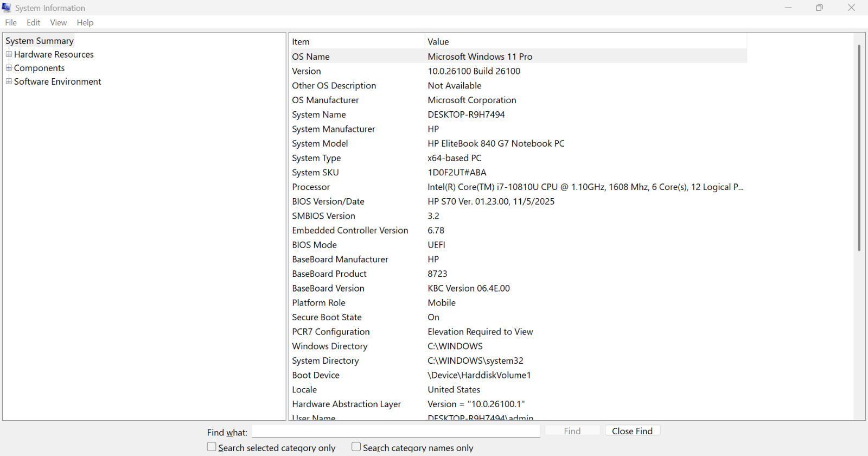This screenshot has height=456, width=868.
Task: Expand the Software Environment node
Action: click(x=9, y=81)
